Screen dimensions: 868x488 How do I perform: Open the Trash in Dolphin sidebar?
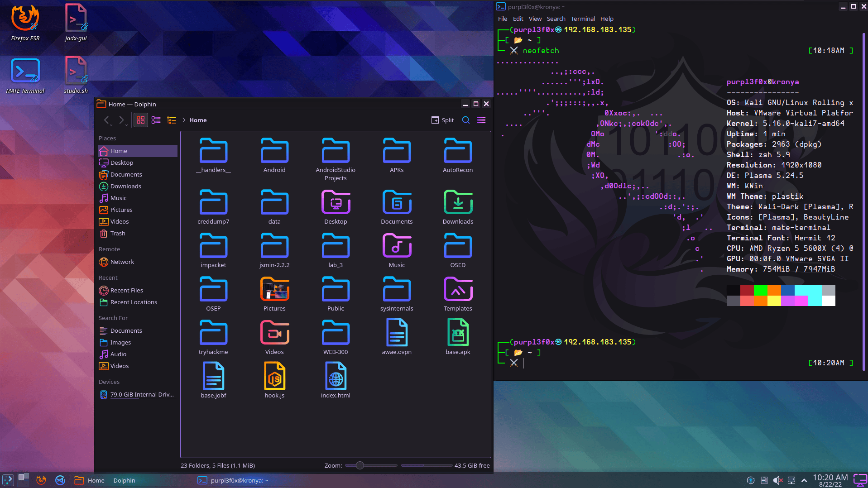(x=117, y=233)
